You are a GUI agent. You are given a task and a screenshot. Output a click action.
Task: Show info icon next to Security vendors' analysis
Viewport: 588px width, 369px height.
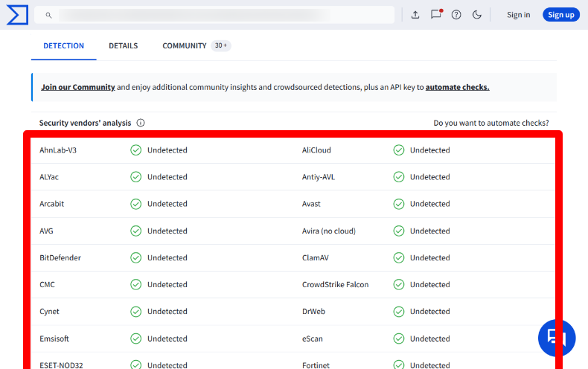pos(141,123)
